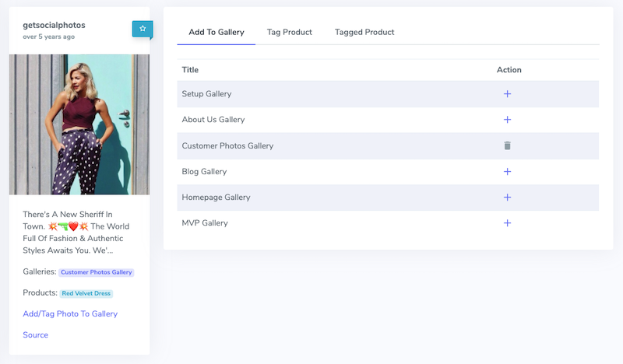This screenshot has width=623, height=364.
Task: Open the fashion photo thumbnail
Action: pos(79,124)
